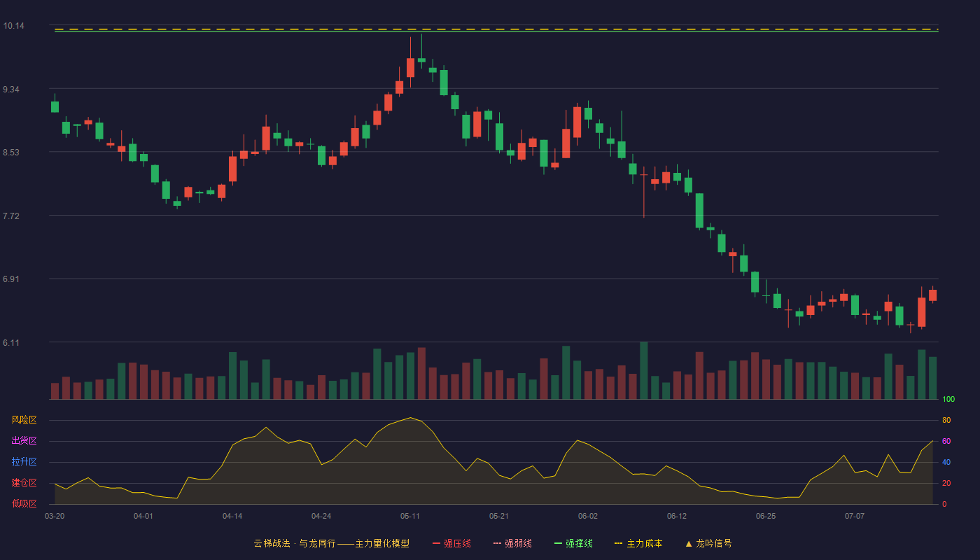
Task: Select the 出货区 zone label
Action: tap(24, 441)
